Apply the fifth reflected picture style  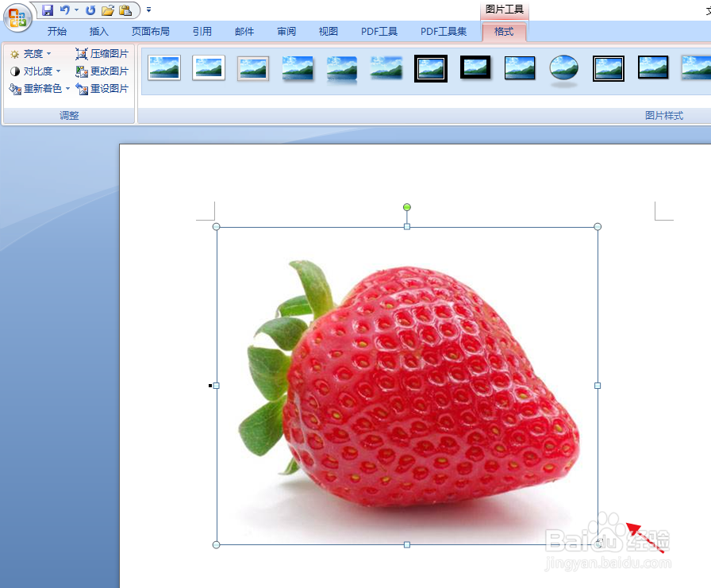click(x=342, y=69)
